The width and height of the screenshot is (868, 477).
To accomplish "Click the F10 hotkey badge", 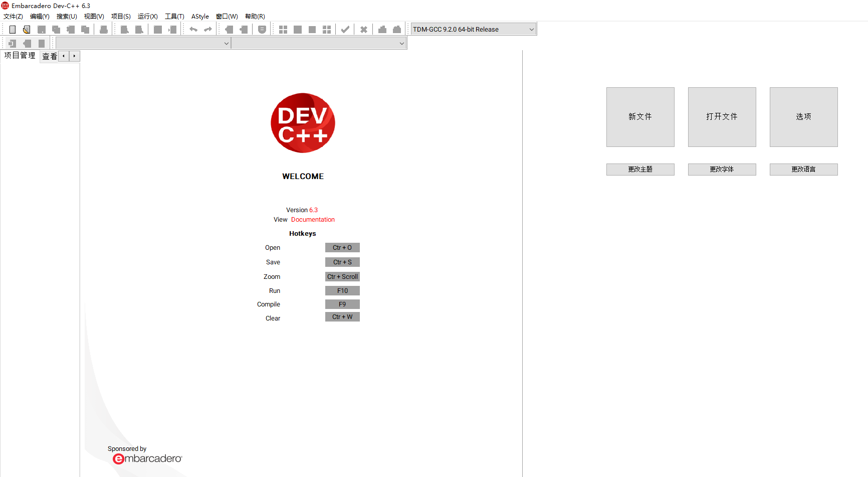I will tap(342, 291).
